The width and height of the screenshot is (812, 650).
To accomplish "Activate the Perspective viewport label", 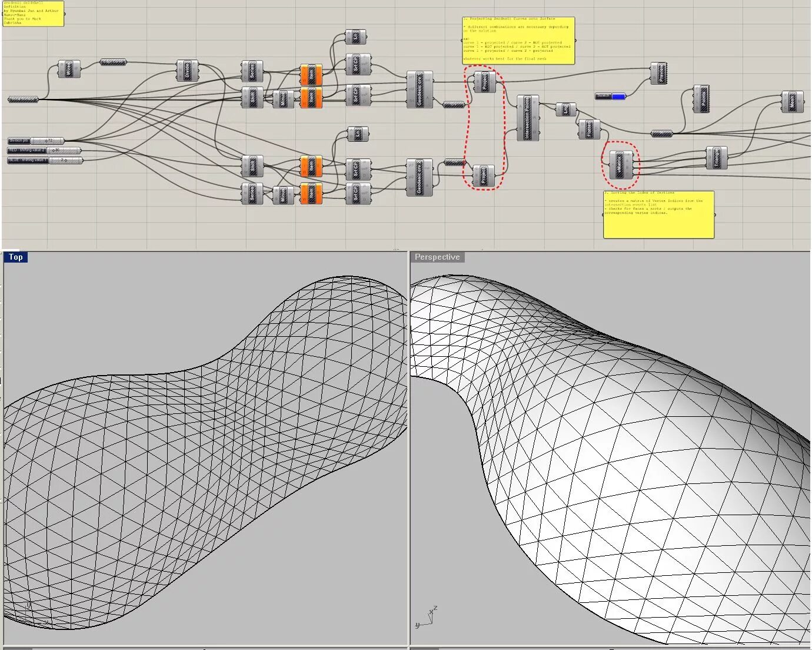I will tap(437, 257).
